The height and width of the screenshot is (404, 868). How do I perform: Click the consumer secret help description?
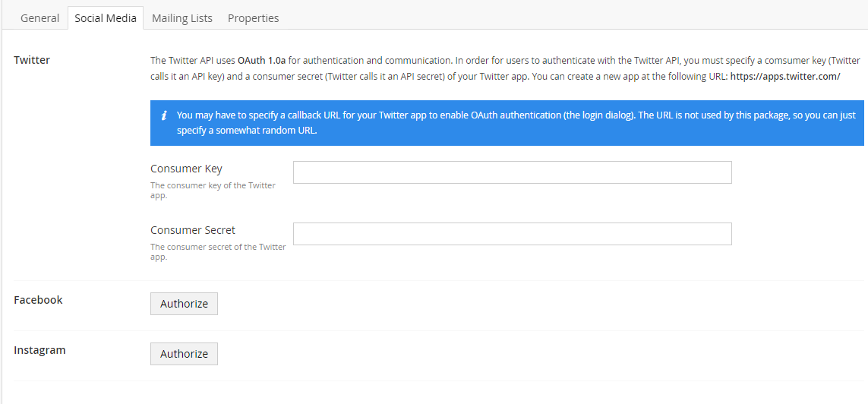point(218,252)
